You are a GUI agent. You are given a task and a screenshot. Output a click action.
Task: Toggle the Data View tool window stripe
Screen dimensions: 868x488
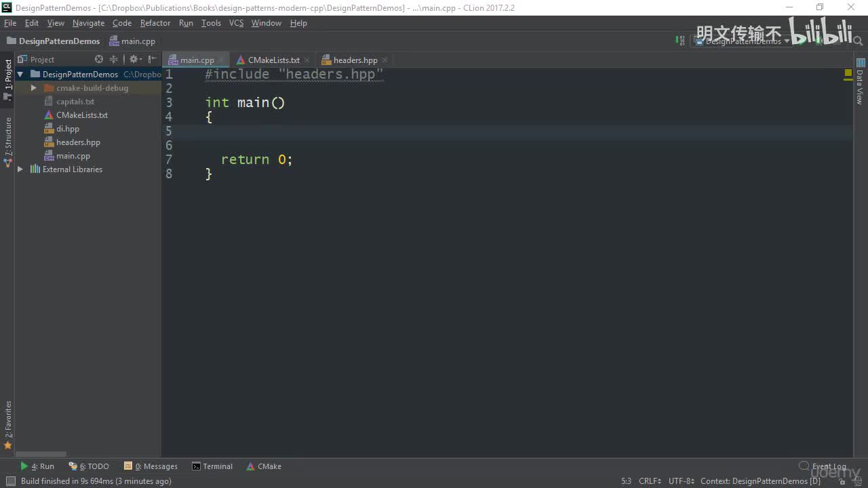(x=860, y=83)
